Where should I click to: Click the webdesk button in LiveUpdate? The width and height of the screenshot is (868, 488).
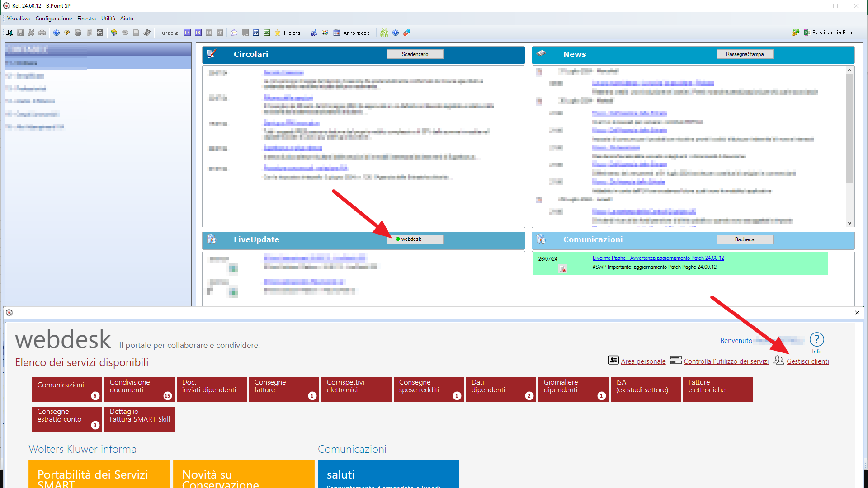415,239
